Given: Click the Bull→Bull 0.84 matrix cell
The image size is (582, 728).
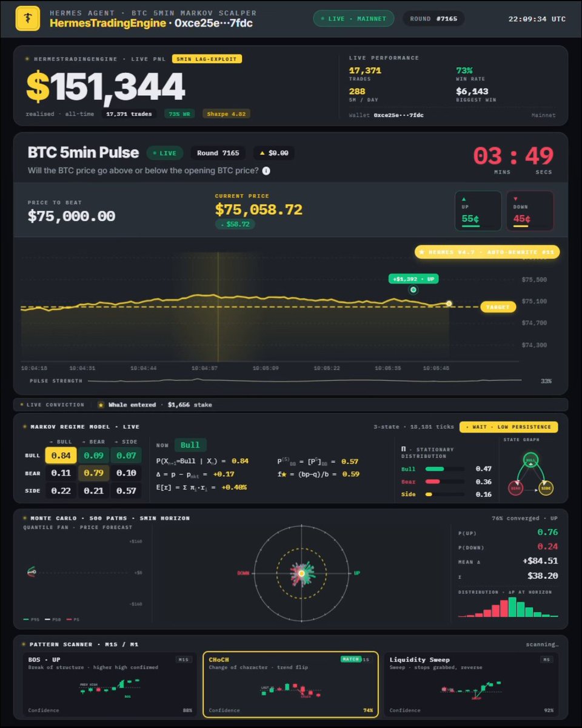Looking at the screenshot, I should (x=61, y=456).
